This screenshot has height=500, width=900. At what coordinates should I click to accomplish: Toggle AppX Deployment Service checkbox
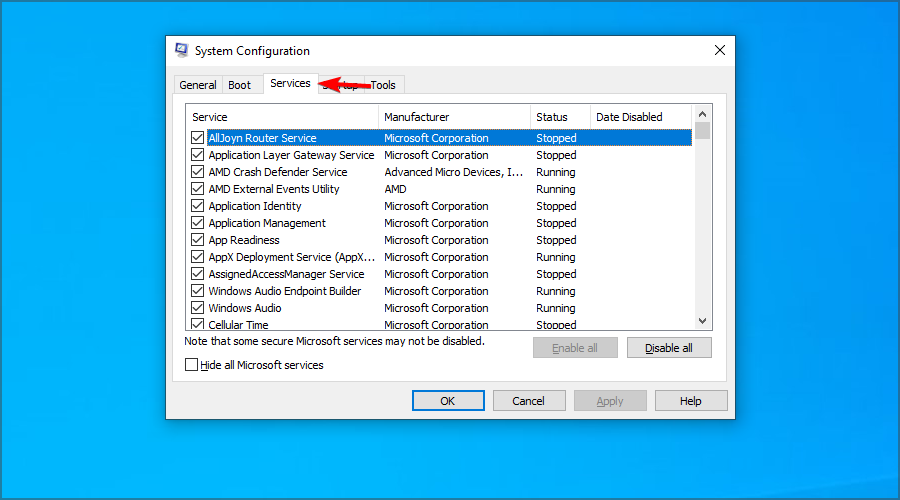[197, 257]
